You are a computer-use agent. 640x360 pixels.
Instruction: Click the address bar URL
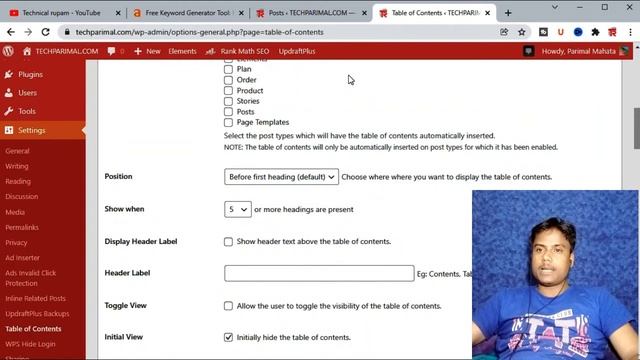(200, 32)
